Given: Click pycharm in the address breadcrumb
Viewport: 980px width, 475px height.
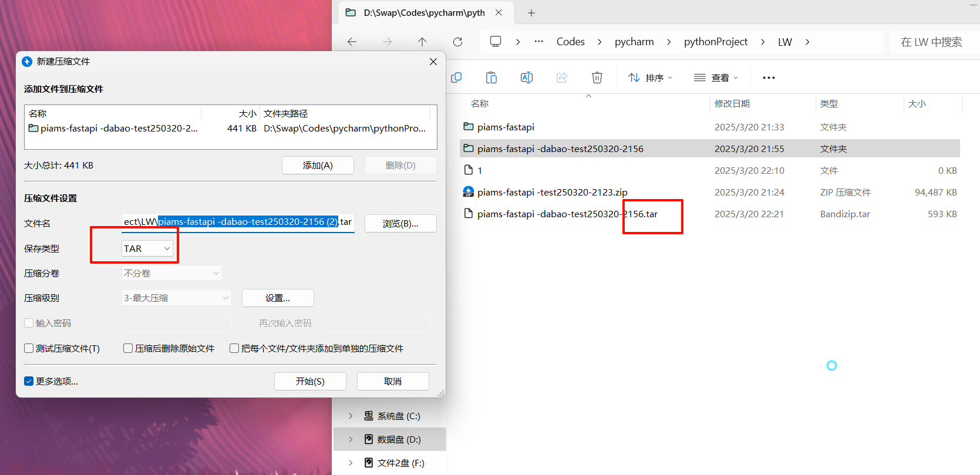Looking at the screenshot, I should [x=634, y=42].
